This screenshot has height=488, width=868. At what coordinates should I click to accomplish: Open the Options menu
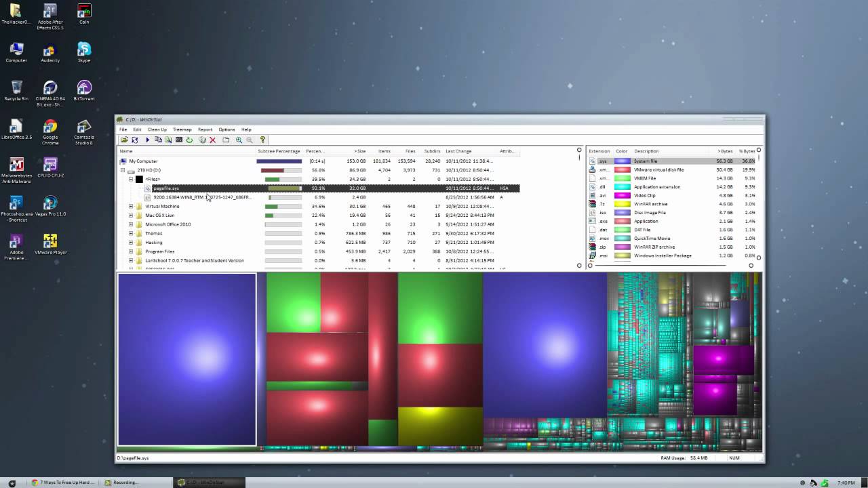(226, 129)
